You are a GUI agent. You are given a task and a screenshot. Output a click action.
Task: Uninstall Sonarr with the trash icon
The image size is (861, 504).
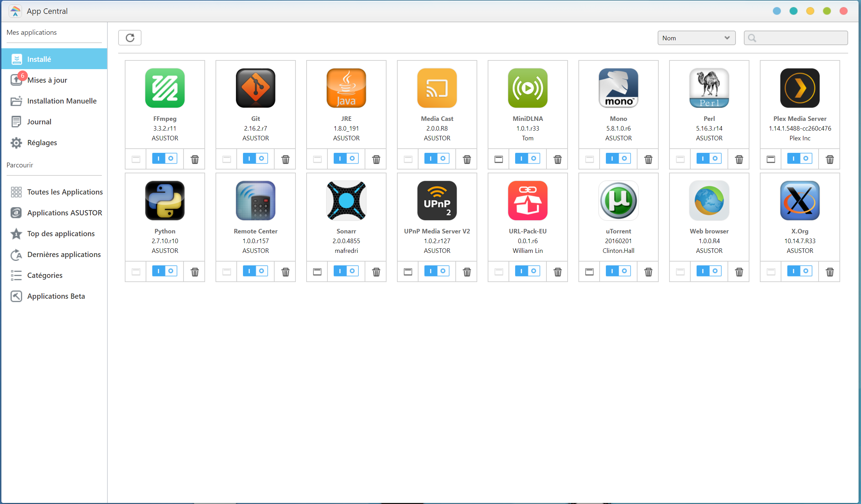click(376, 272)
